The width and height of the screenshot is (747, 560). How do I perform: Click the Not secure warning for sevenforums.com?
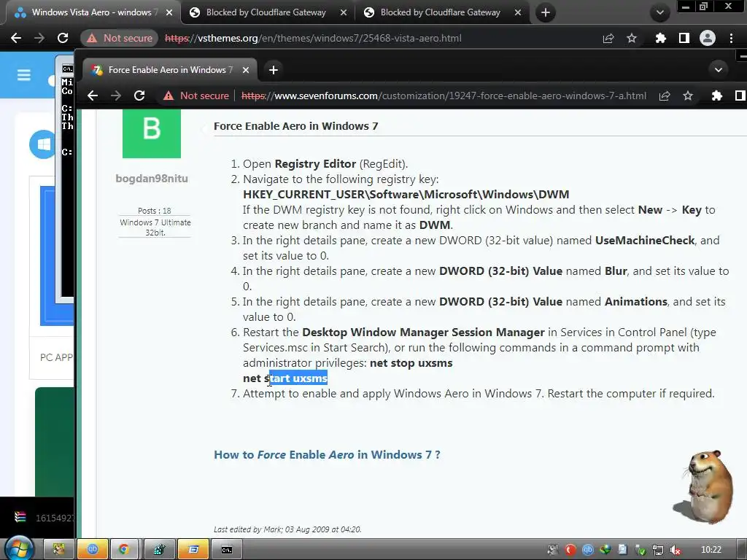click(196, 96)
